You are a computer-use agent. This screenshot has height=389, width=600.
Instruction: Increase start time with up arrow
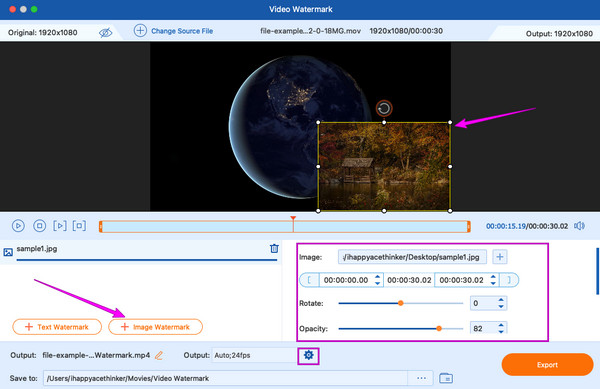(377, 277)
